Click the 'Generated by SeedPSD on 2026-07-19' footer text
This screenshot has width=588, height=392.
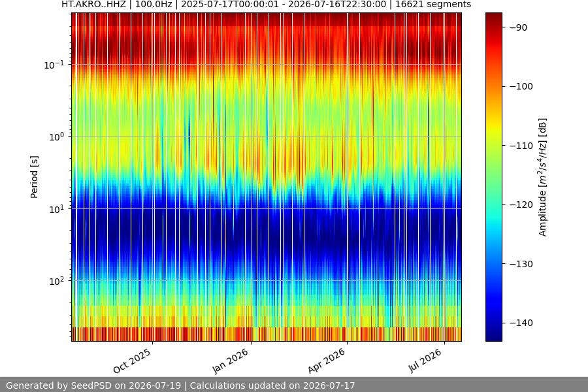point(93,385)
